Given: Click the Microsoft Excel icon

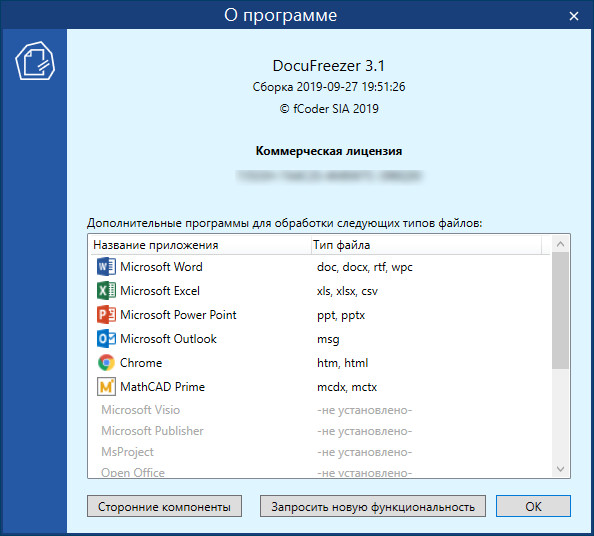Looking at the screenshot, I should 106,291.
